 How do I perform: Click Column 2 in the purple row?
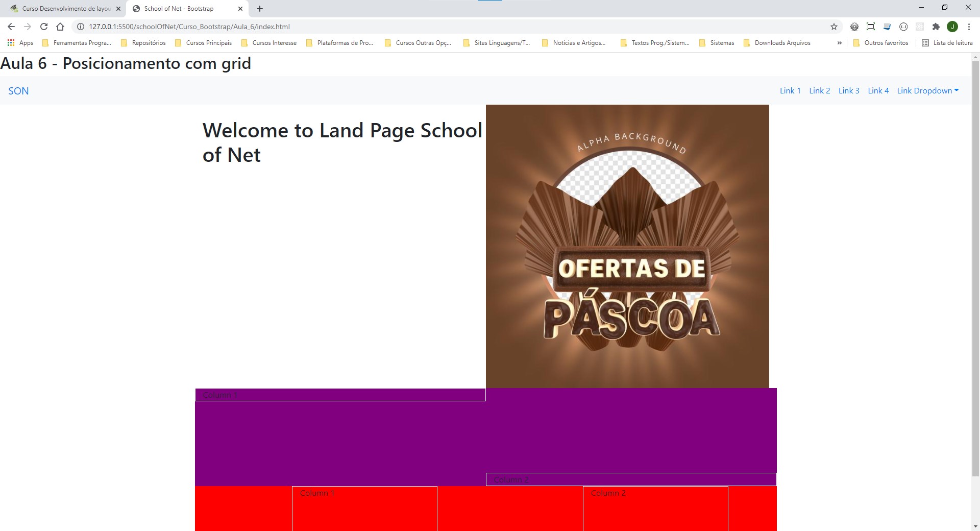(x=631, y=479)
